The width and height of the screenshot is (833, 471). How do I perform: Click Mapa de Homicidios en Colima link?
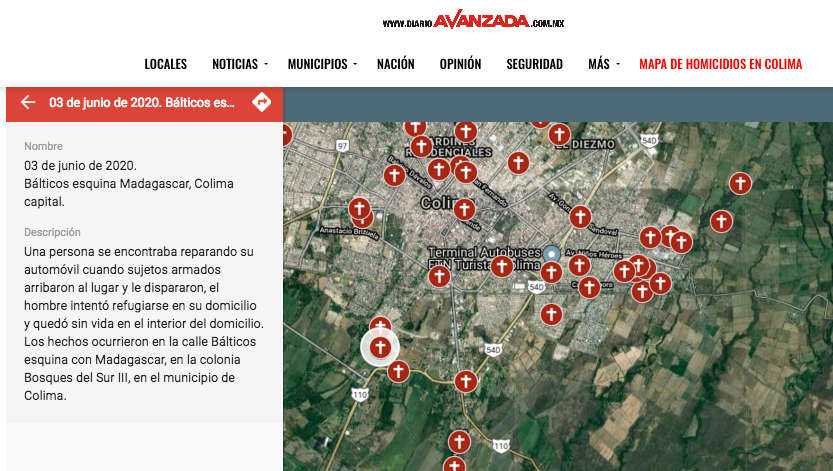pos(720,64)
